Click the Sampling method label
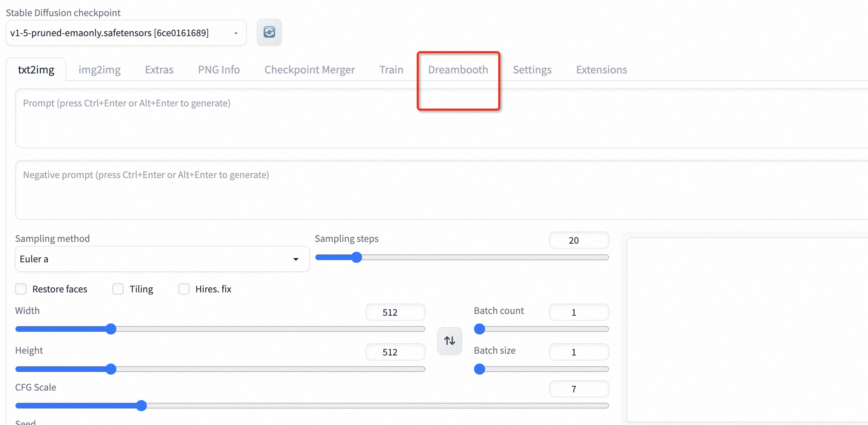This screenshot has width=868, height=425. pyautogui.click(x=52, y=239)
